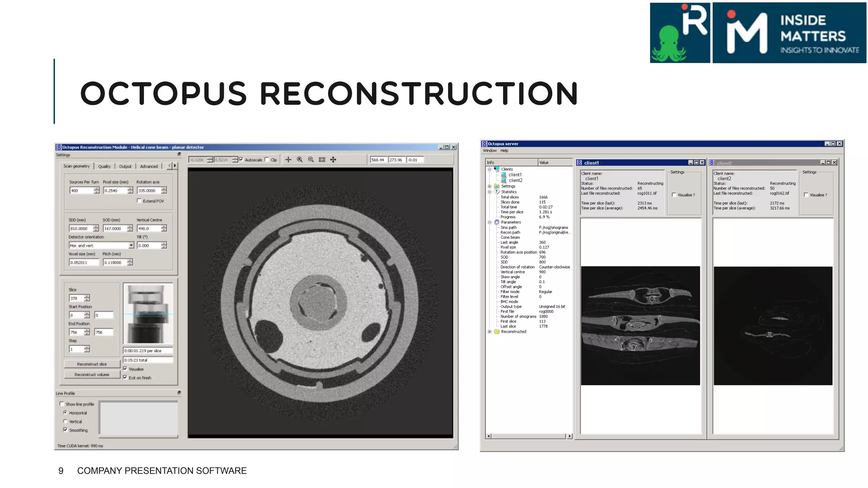Switch to the Output tab
Screen dimensions: 868x488
(x=125, y=166)
